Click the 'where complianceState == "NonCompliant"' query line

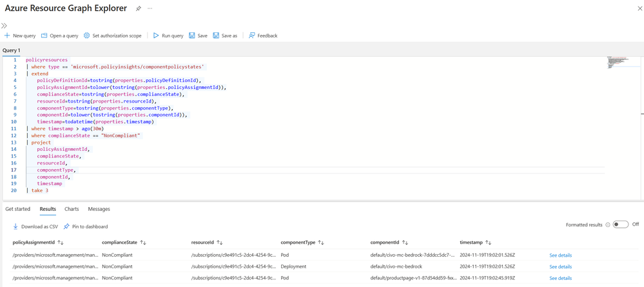coord(84,135)
